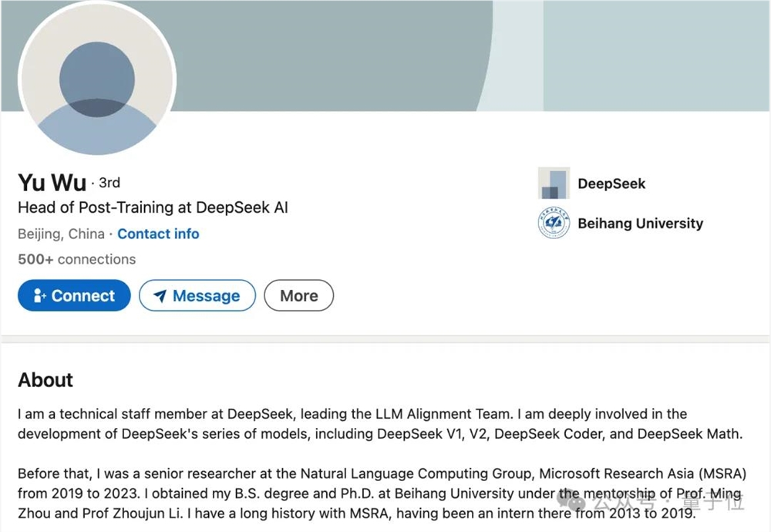Click the paper plane icon in Message
The image size is (771, 532).
(160, 296)
